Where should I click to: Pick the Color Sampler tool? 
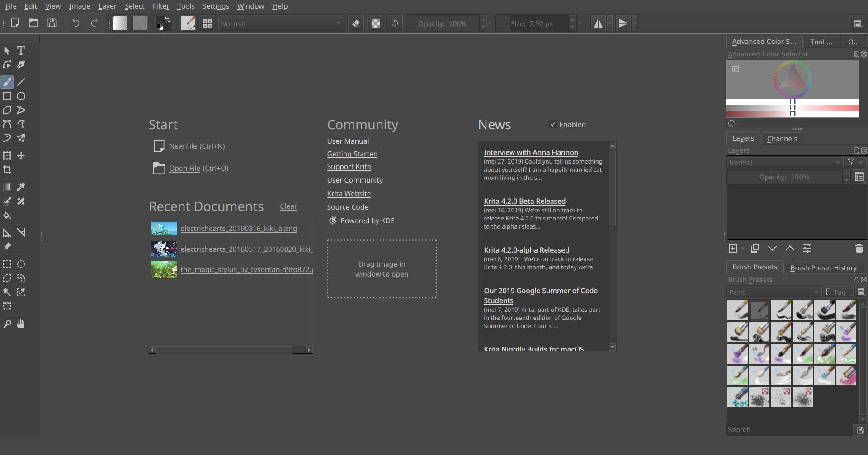pyautogui.click(x=21, y=187)
